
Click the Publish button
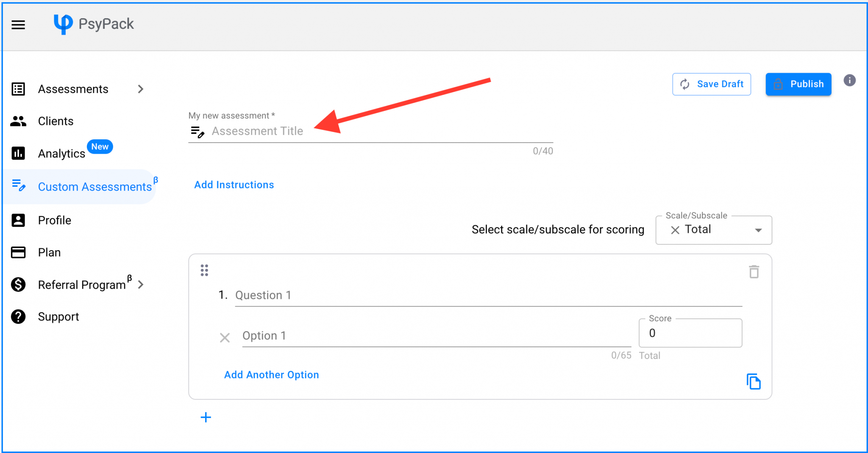tap(798, 84)
